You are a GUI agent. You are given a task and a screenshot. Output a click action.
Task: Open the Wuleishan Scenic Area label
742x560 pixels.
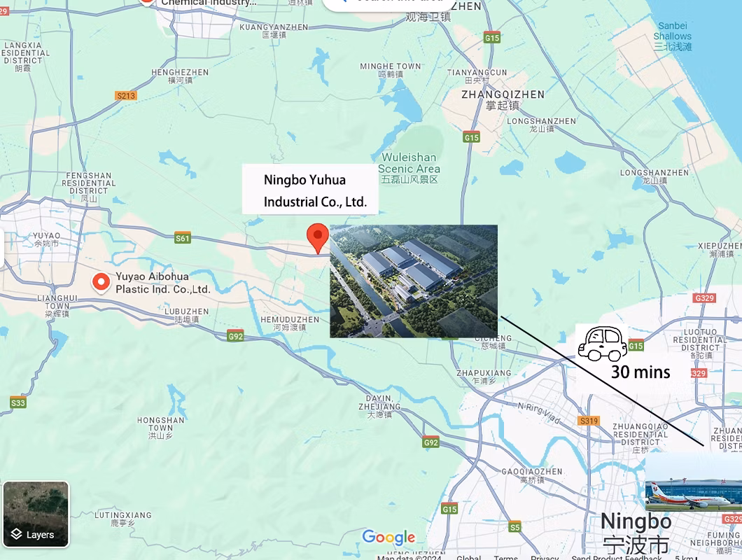(409, 167)
